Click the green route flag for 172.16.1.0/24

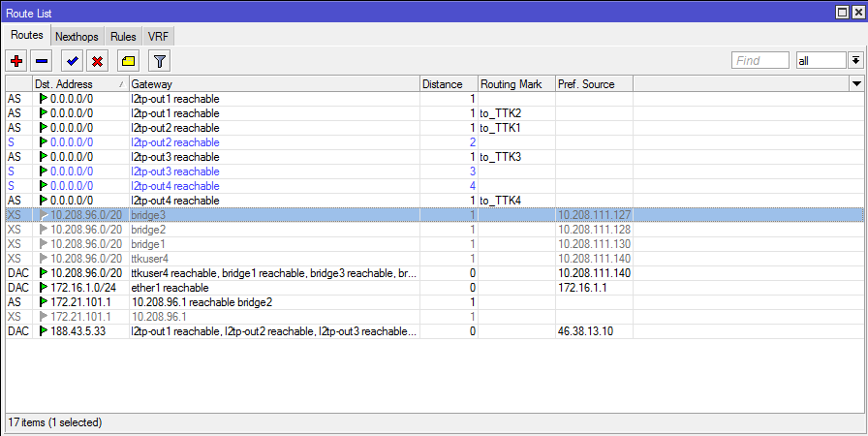pos(43,288)
